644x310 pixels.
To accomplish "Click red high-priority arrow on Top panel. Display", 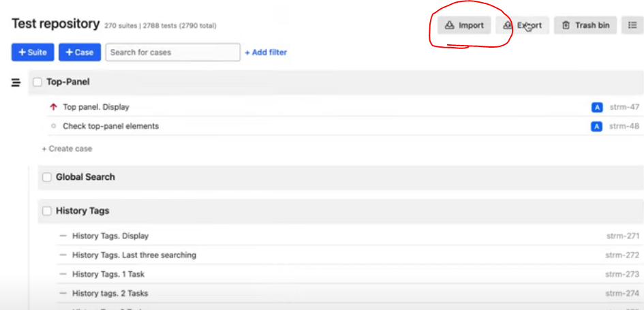I will pos(53,107).
